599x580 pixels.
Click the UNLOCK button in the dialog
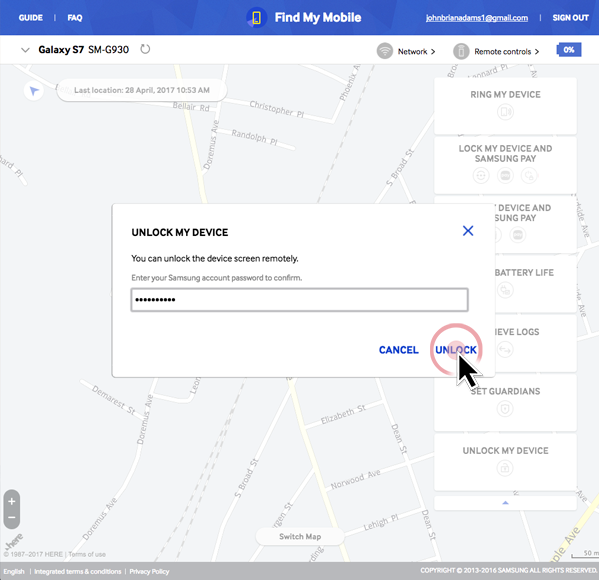[456, 350]
